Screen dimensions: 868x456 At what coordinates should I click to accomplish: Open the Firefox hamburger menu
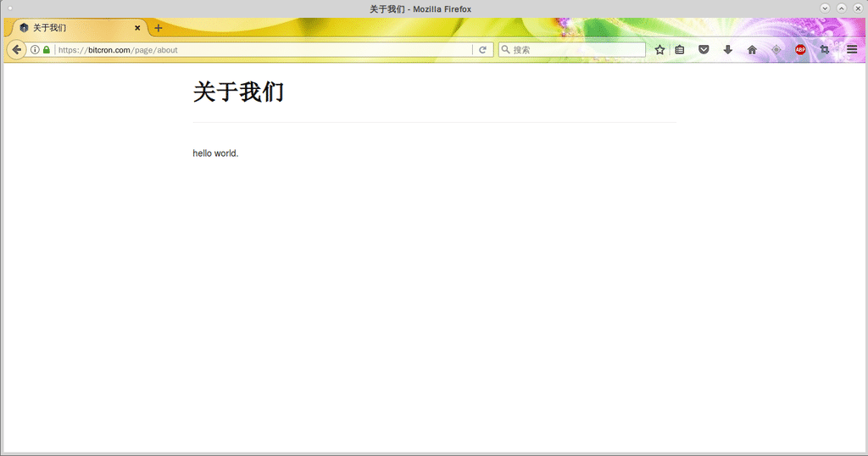click(x=852, y=50)
